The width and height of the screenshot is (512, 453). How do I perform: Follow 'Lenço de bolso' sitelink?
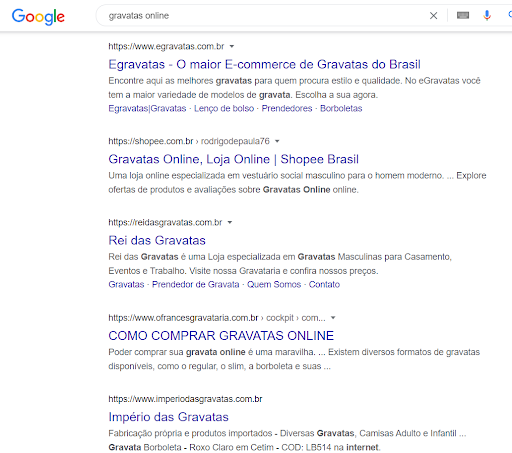(x=224, y=108)
